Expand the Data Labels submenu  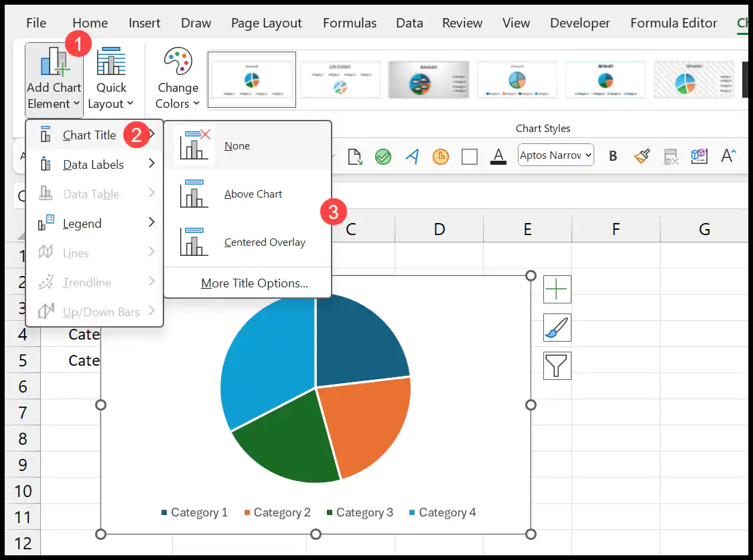tap(95, 164)
